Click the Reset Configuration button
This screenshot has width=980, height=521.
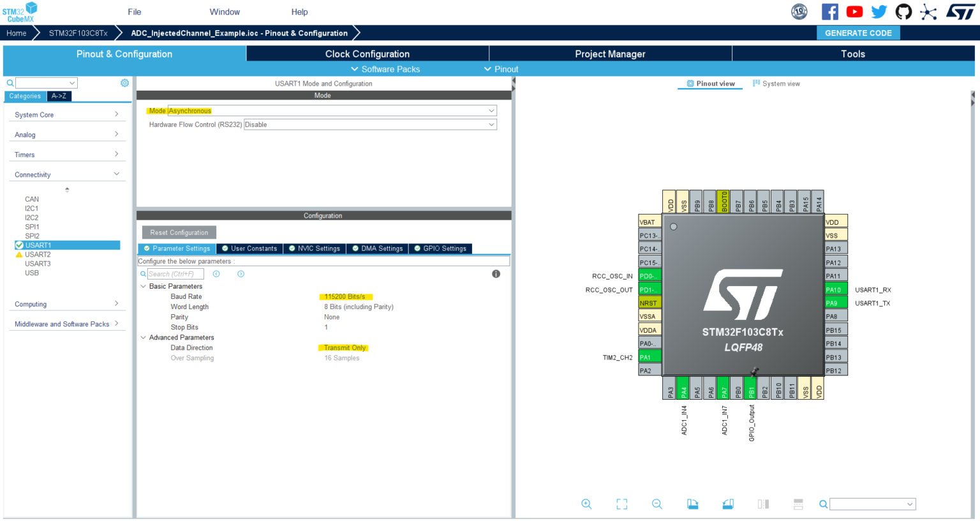pos(179,232)
